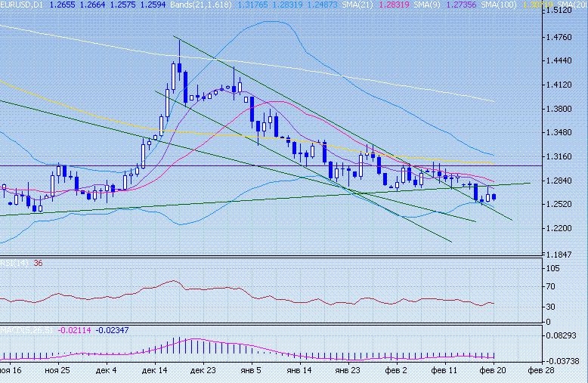The height and width of the screenshot is (383, 588).
Task: Click the 0.08293 MACD scale value
Action: pyautogui.click(x=565, y=335)
